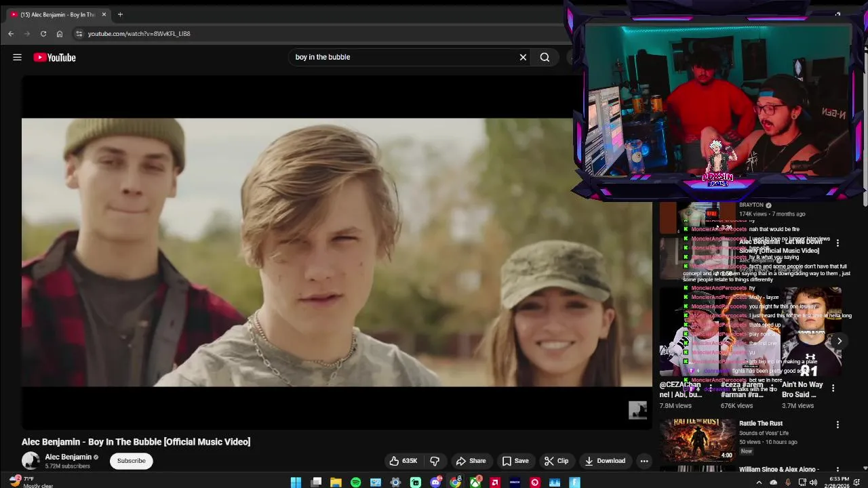Like the video with thumbs up
Image resolution: width=868 pixels, height=488 pixels.
pyautogui.click(x=403, y=461)
